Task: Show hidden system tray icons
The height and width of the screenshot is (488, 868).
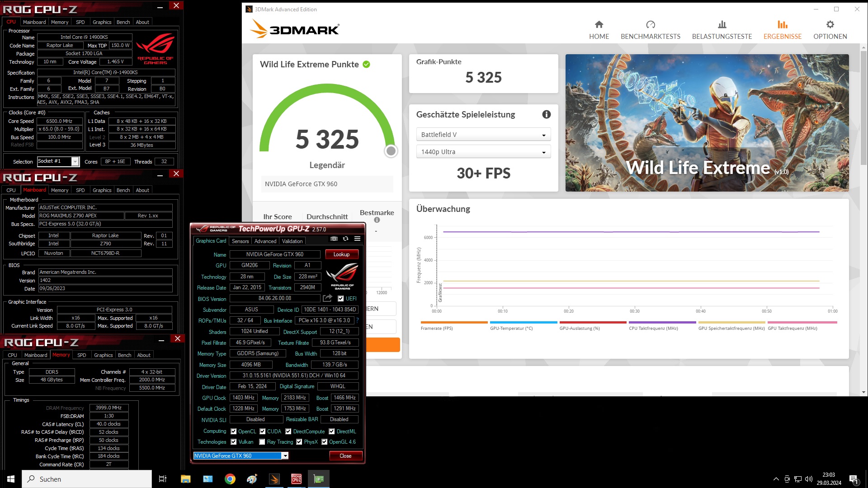Action: coord(776,479)
